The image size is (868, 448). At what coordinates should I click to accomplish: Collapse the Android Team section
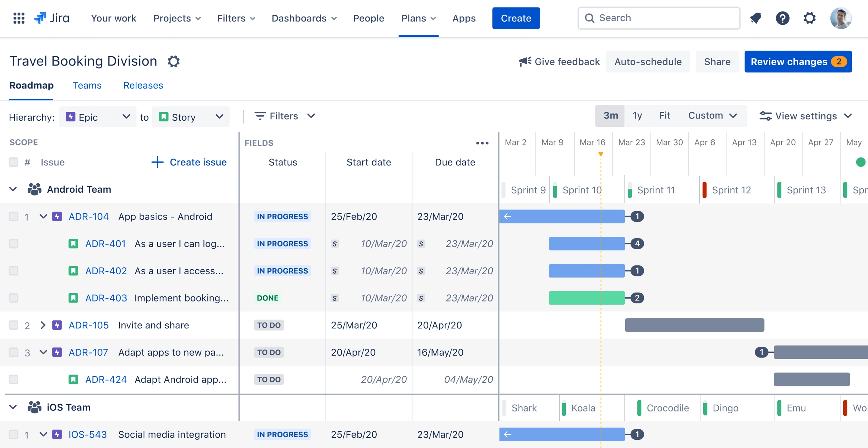point(14,189)
